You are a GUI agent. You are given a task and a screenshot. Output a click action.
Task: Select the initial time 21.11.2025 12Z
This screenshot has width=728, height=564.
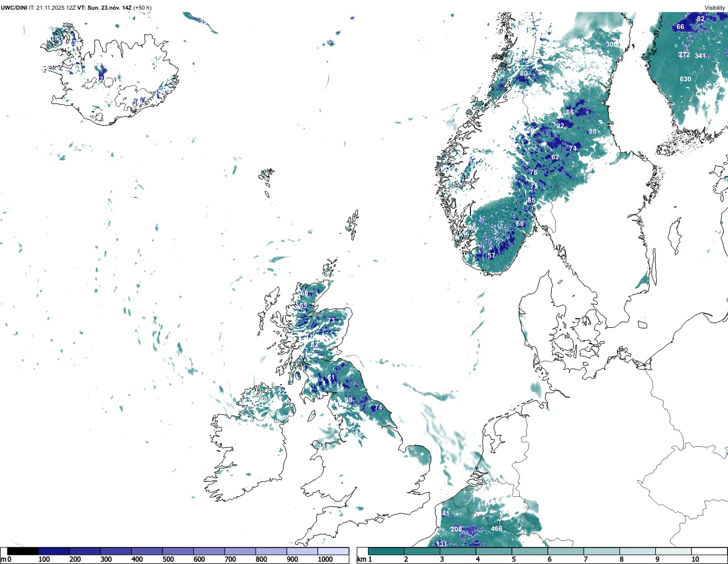pos(56,7)
